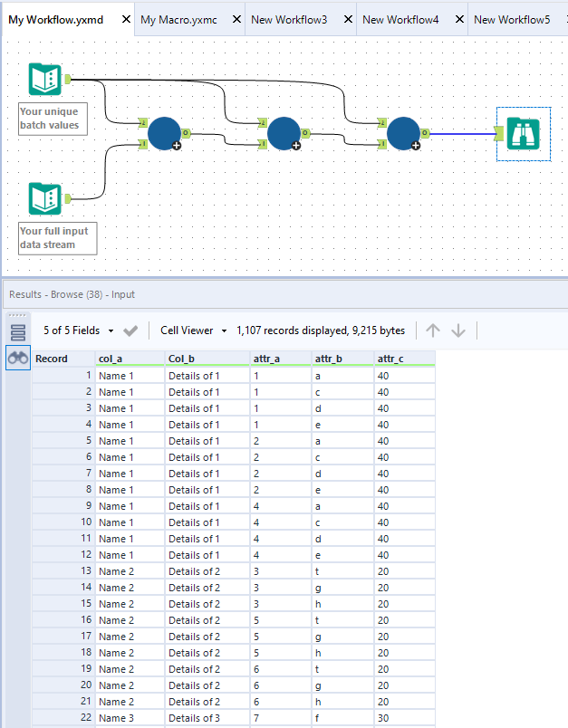Click the first blue macro tool

point(164,133)
